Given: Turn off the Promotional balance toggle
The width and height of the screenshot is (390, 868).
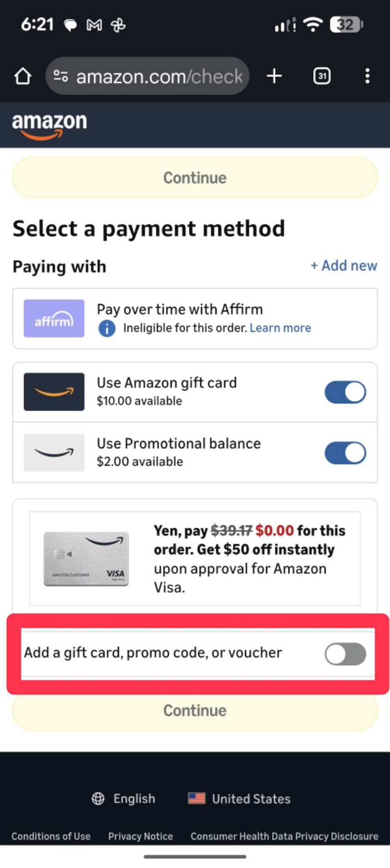Looking at the screenshot, I should pyautogui.click(x=345, y=453).
